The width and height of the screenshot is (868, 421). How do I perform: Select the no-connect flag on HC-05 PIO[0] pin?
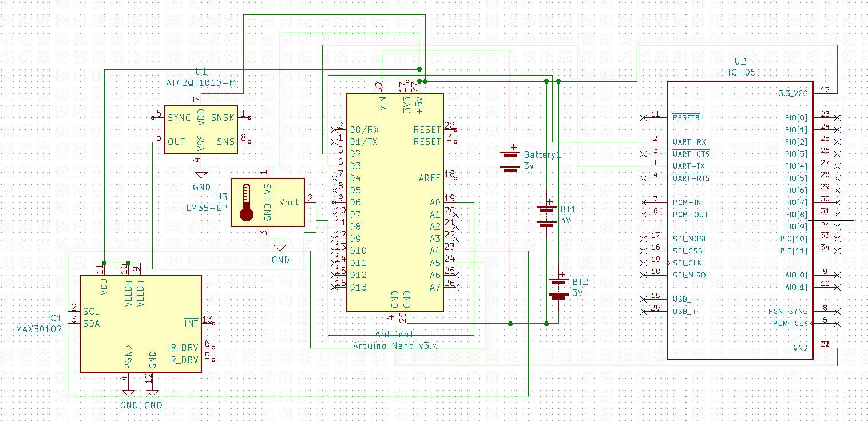838,117
